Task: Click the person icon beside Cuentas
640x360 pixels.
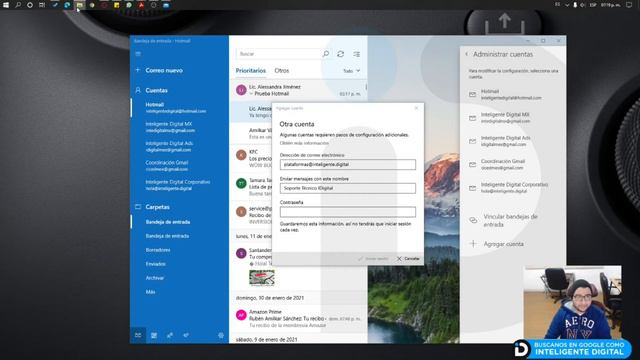Action: [138, 90]
